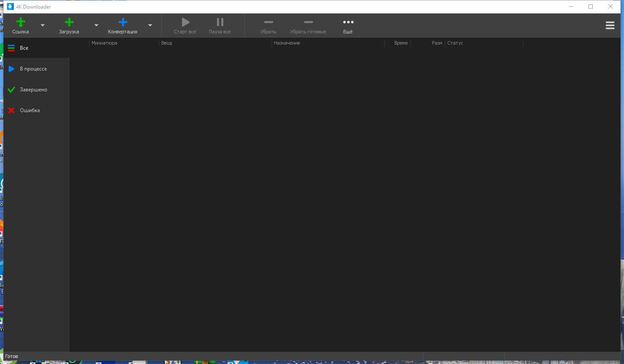Show Завершено completed downloads
The width and height of the screenshot is (624, 364).
pos(36,90)
